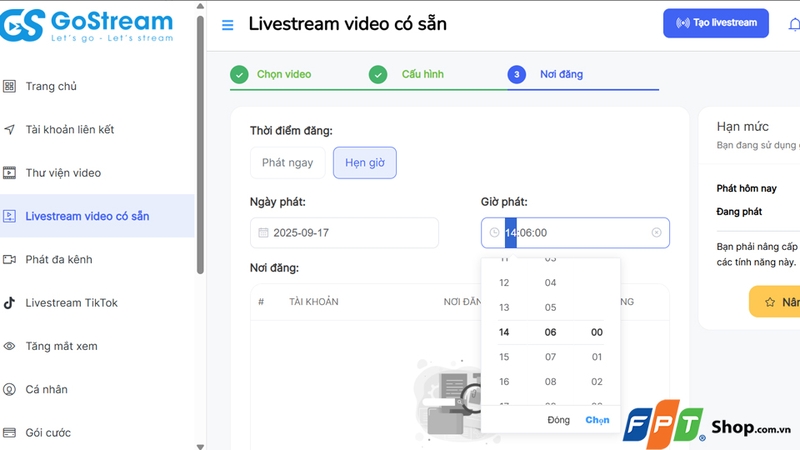Choose Phát ngay option
Image resolution: width=800 pixels, height=450 pixels.
pos(288,163)
